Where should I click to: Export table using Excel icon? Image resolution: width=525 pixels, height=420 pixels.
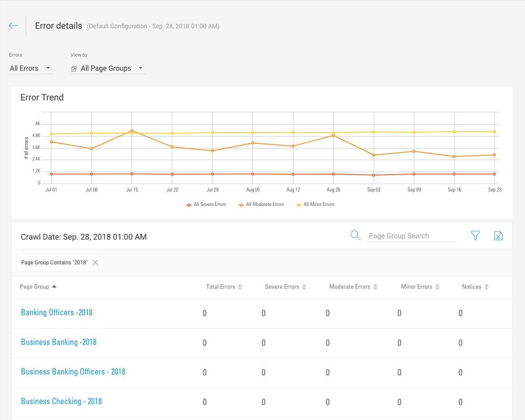click(x=498, y=236)
